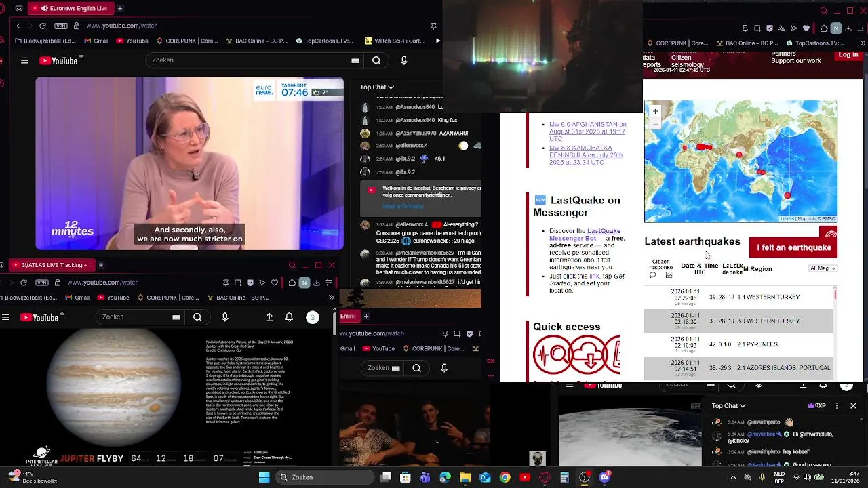Open YouTube notifications bell in 3I/ATLAS window
This screenshot has height=488, width=868.
[290, 317]
